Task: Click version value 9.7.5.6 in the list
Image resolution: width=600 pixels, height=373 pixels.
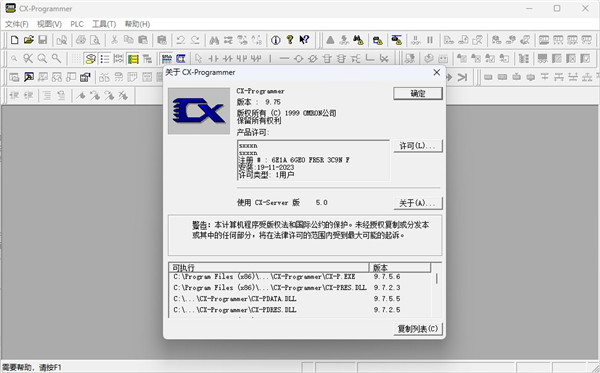Action: pyautogui.click(x=387, y=277)
